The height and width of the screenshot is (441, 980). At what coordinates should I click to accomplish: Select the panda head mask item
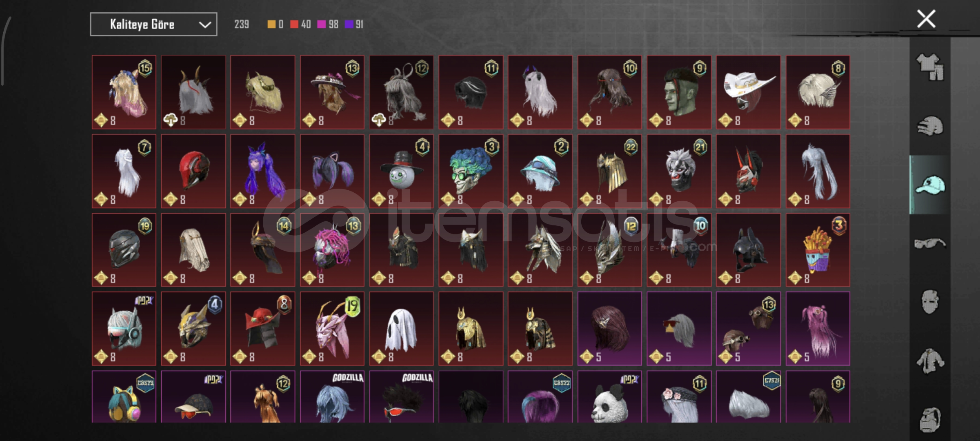[x=609, y=396]
